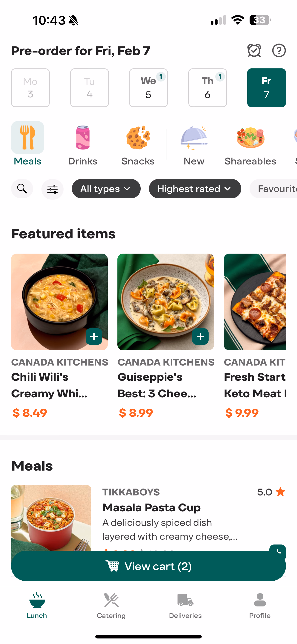
Task: Select Wednesday 5 as the pre-order day
Action: point(148,88)
